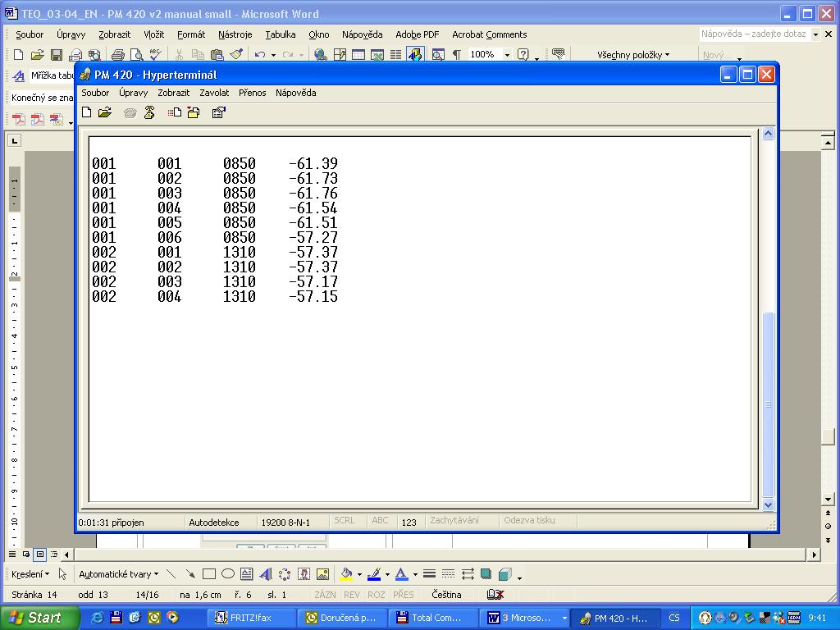Open the Kreslení drawing menu dropdown
Image resolution: width=840 pixels, height=630 pixels.
[30, 574]
